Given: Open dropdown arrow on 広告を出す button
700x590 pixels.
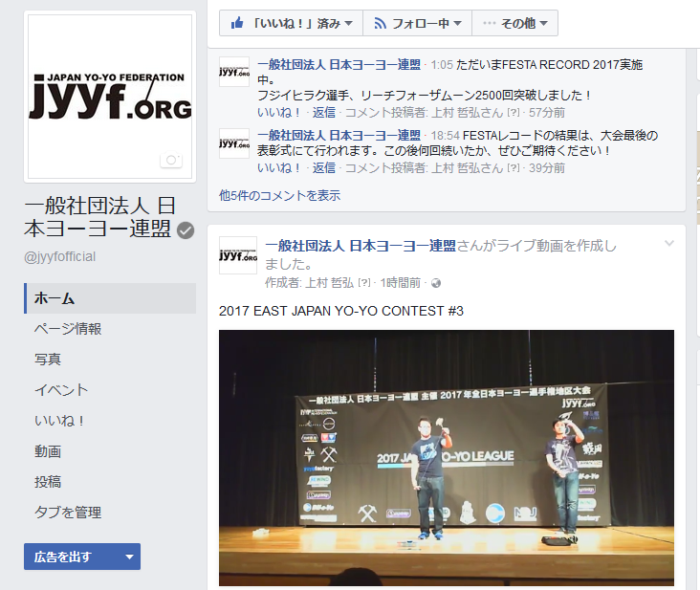Looking at the screenshot, I should (129, 557).
